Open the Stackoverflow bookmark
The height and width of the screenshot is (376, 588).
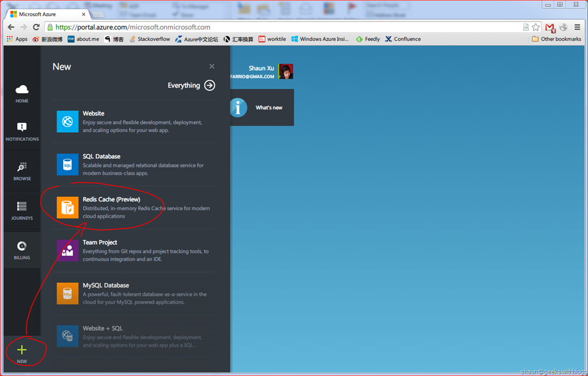point(149,39)
